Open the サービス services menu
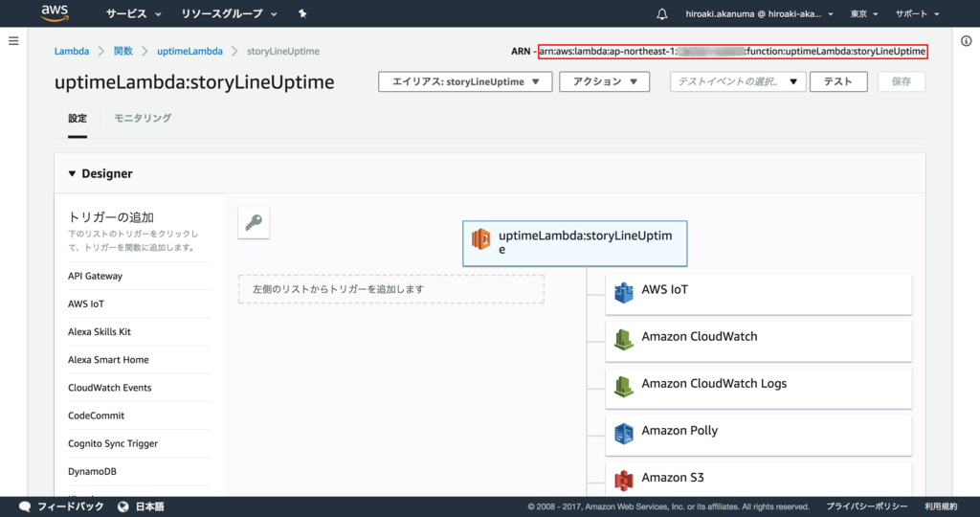The image size is (980, 517). [x=133, y=13]
